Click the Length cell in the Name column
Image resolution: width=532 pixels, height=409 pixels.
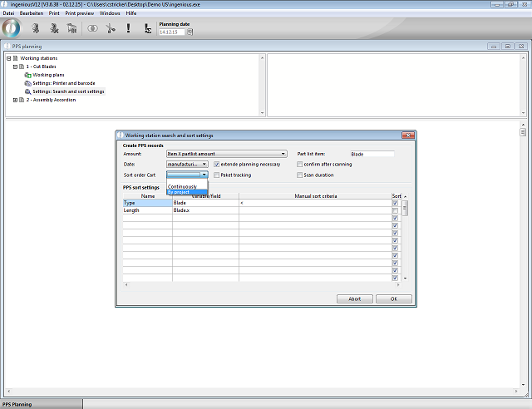pos(147,210)
